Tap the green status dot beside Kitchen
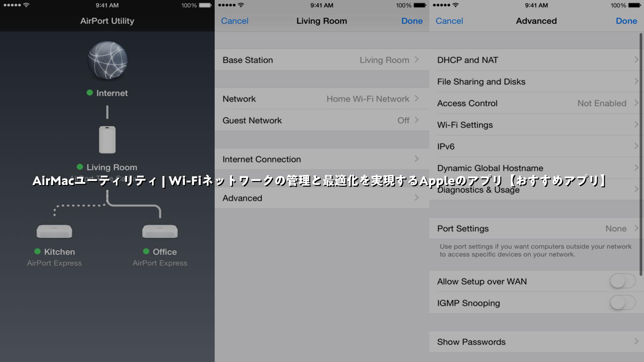The height and width of the screenshot is (362, 644). pos(38,251)
